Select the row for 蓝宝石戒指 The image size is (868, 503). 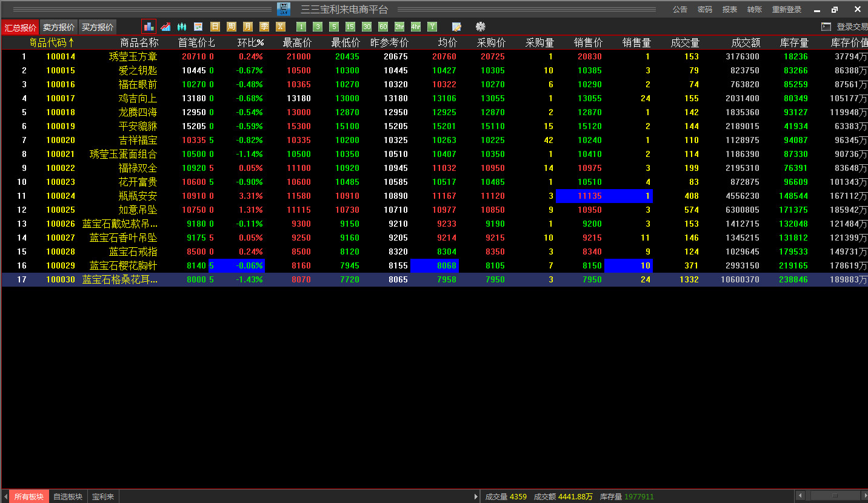[133, 252]
